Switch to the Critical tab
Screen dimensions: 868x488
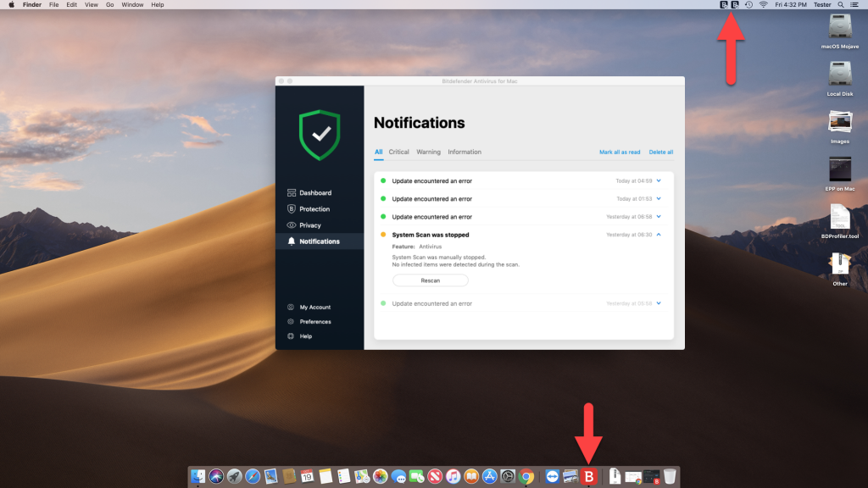(398, 152)
